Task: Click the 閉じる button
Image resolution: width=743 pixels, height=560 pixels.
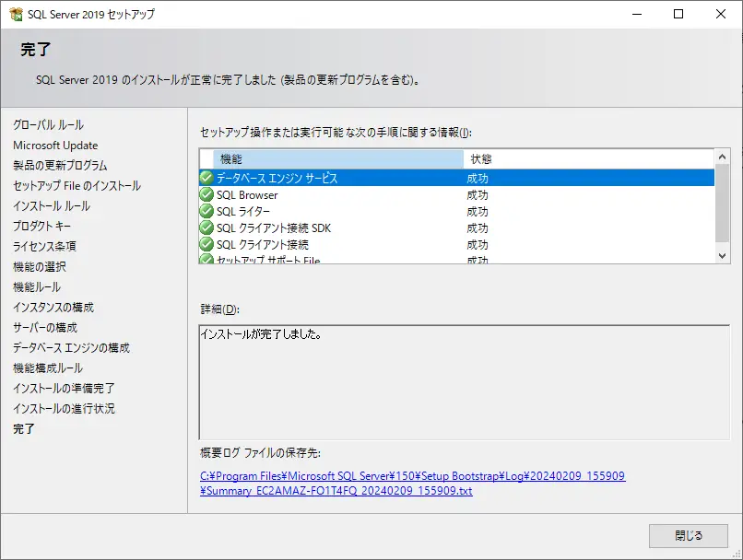Action: click(x=689, y=536)
